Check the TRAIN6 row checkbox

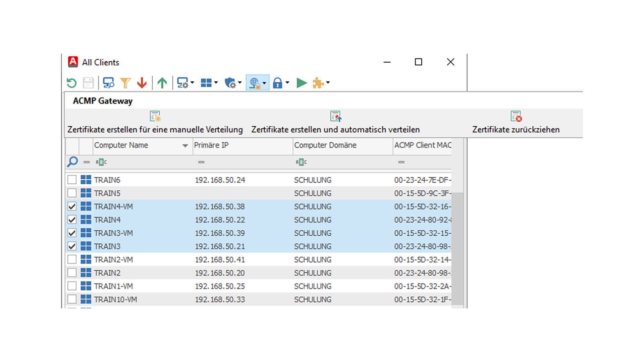[72, 180]
